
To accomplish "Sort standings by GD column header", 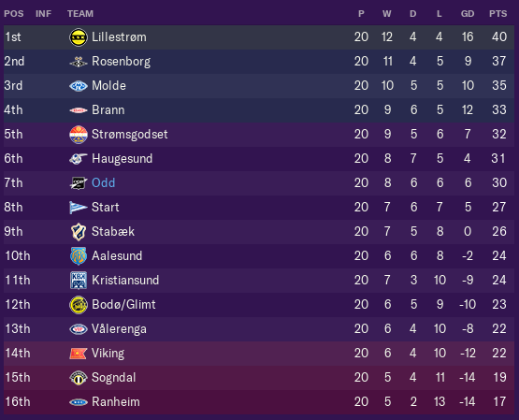I will (x=468, y=14).
